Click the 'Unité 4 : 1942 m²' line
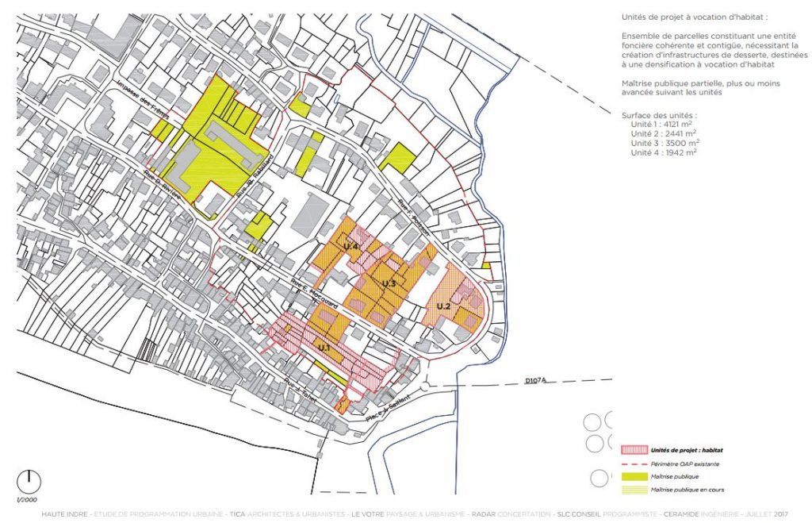 (664, 152)
